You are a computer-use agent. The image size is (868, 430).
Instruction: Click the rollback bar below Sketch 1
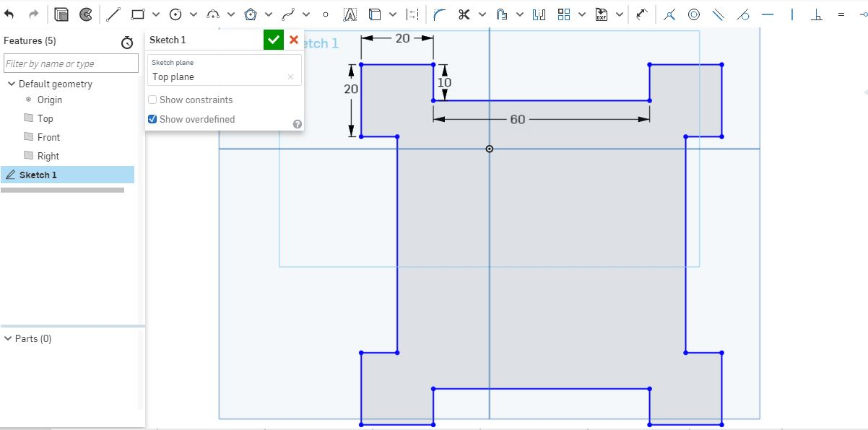click(x=63, y=190)
